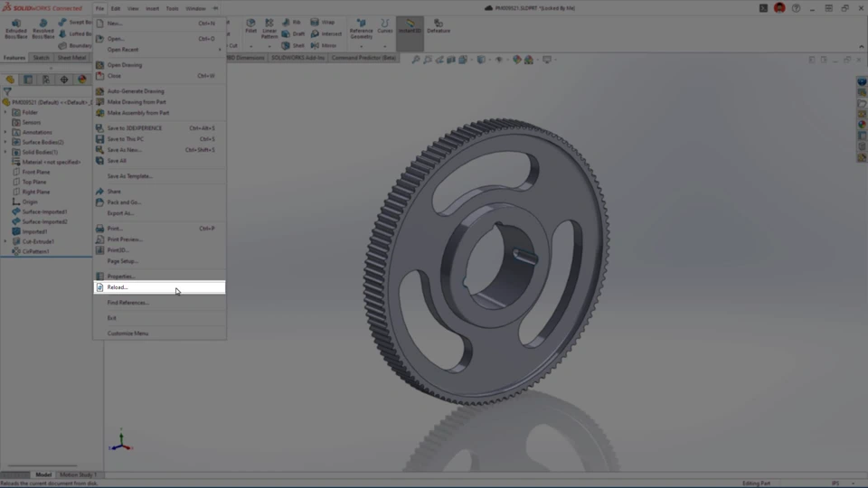
Task: Expand the Folder tree node
Action: (x=5, y=112)
